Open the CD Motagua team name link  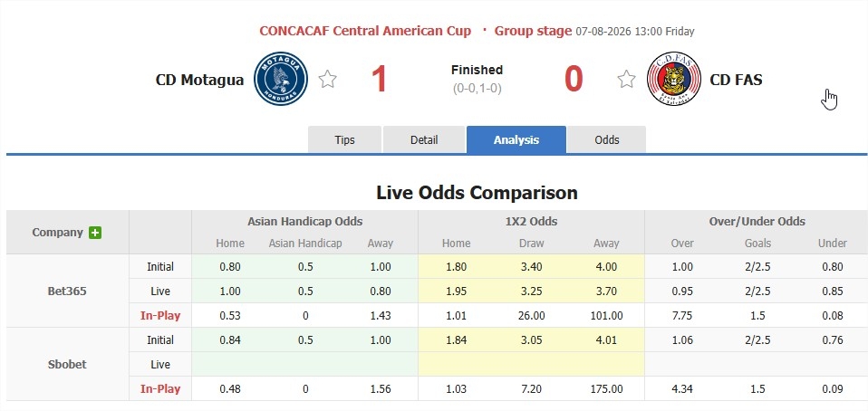tap(200, 80)
